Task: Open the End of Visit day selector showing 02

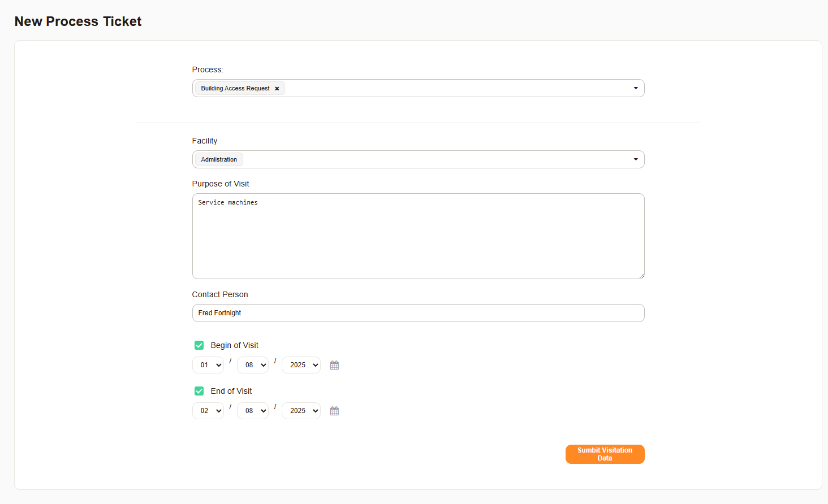Action: (x=208, y=410)
